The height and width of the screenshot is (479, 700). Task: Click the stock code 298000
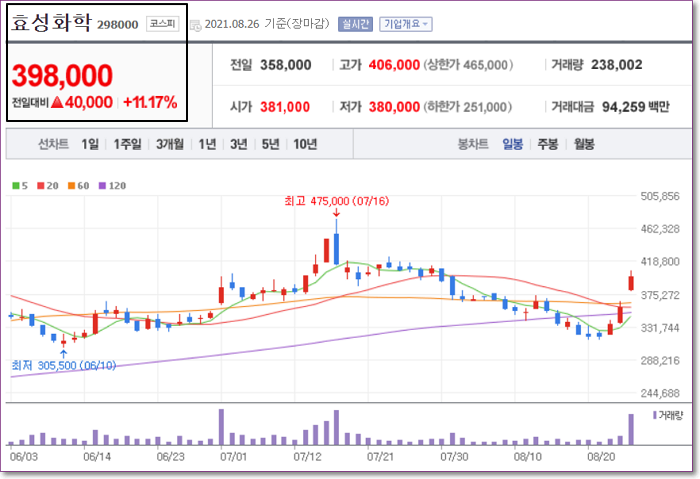(118, 25)
